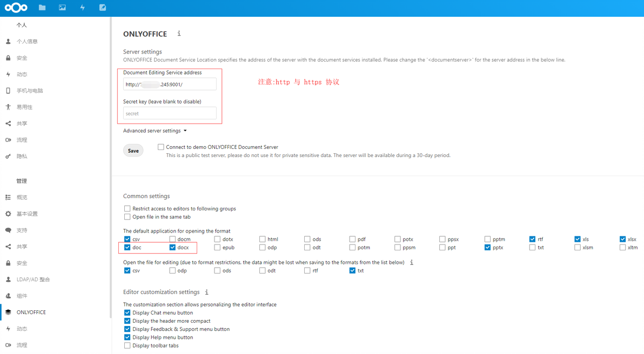Check docm default format checkbox
Viewport: 644px width, 354px height.
(x=172, y=239)
